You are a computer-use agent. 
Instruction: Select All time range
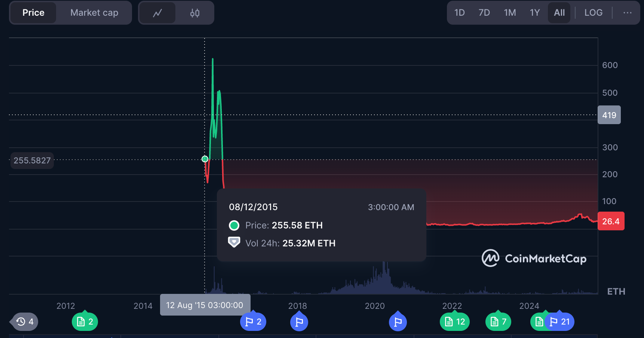pos(559,13)
